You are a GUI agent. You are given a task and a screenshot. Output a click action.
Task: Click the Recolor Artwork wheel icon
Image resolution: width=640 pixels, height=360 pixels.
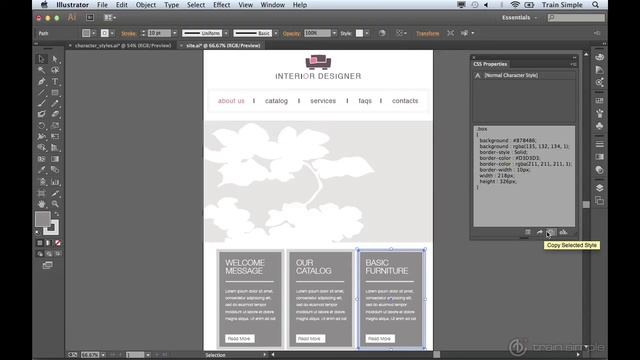coord(382,33)
